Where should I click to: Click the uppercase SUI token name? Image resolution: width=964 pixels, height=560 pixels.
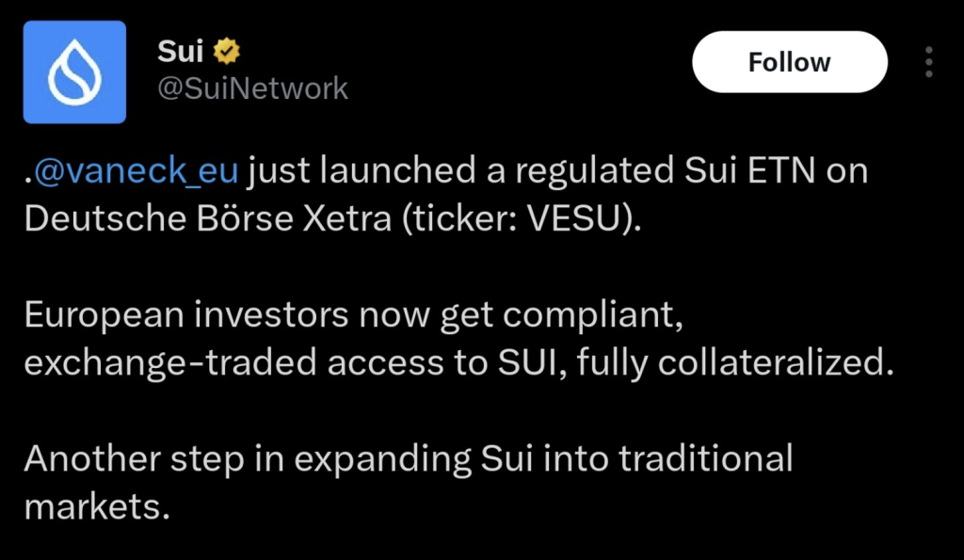click(522, 362)
